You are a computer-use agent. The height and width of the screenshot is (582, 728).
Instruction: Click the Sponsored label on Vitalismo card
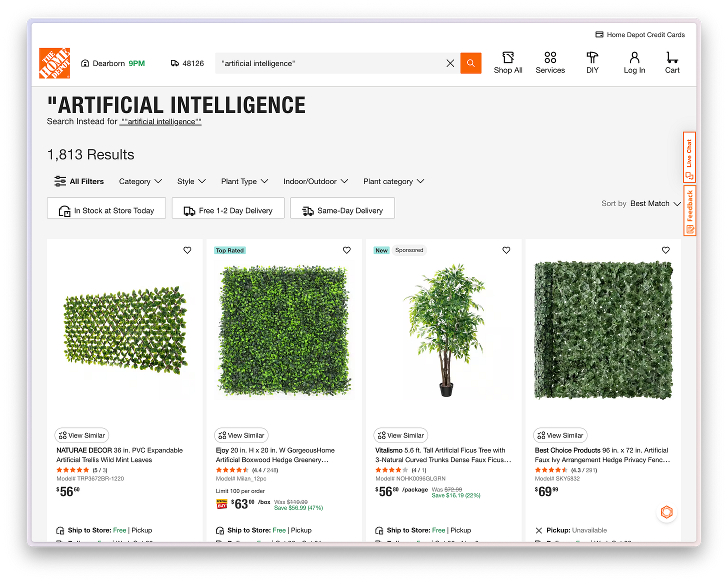point(409,250)
